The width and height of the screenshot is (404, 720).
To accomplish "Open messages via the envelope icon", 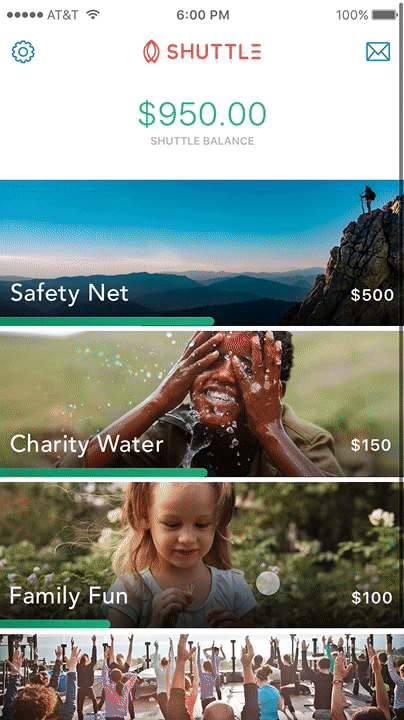I will (x=378, y=51).
